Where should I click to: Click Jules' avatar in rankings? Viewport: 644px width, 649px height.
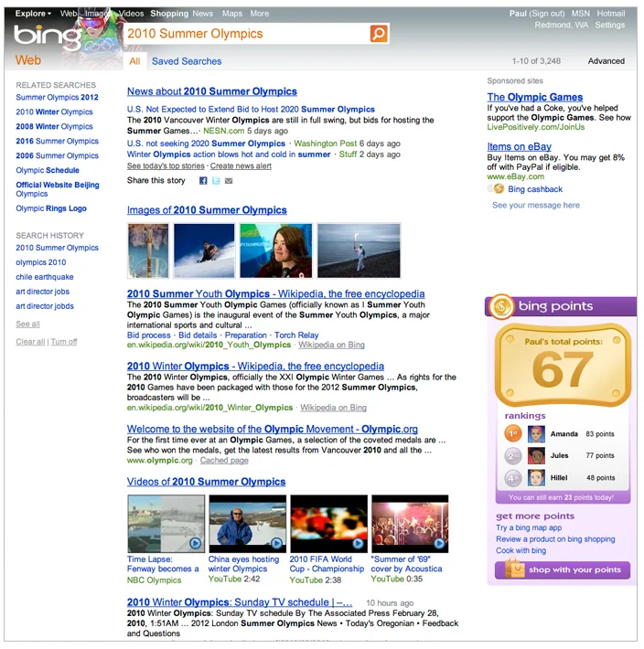(536, 456)
